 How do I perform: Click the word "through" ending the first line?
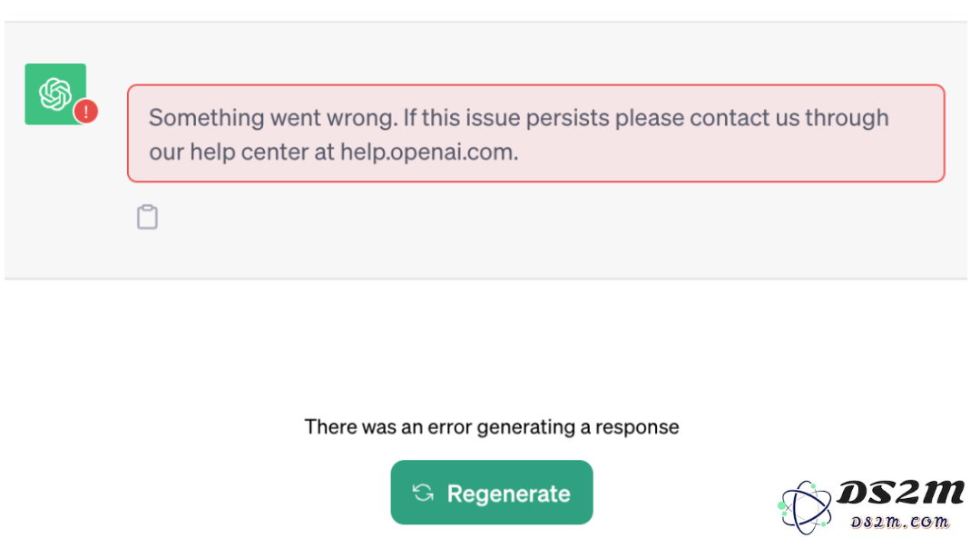pos(847,118)
